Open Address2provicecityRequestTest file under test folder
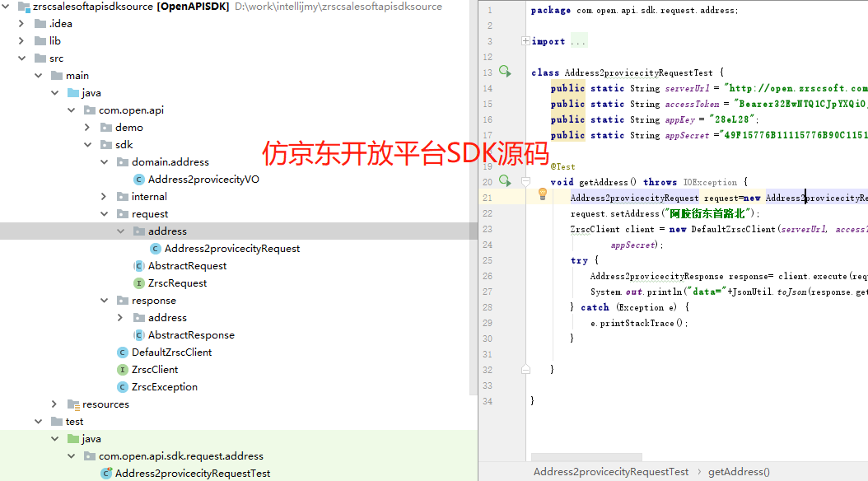 coord(192,474)
